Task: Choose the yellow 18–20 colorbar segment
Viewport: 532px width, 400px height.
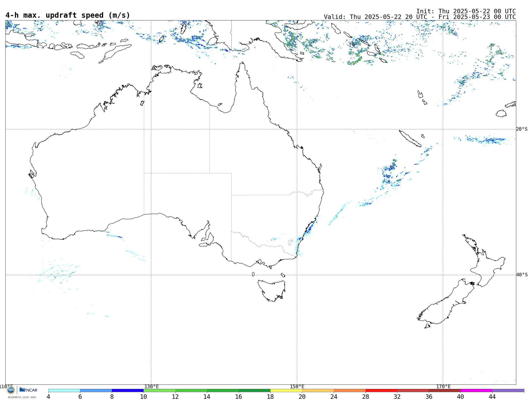Action: 286,390
